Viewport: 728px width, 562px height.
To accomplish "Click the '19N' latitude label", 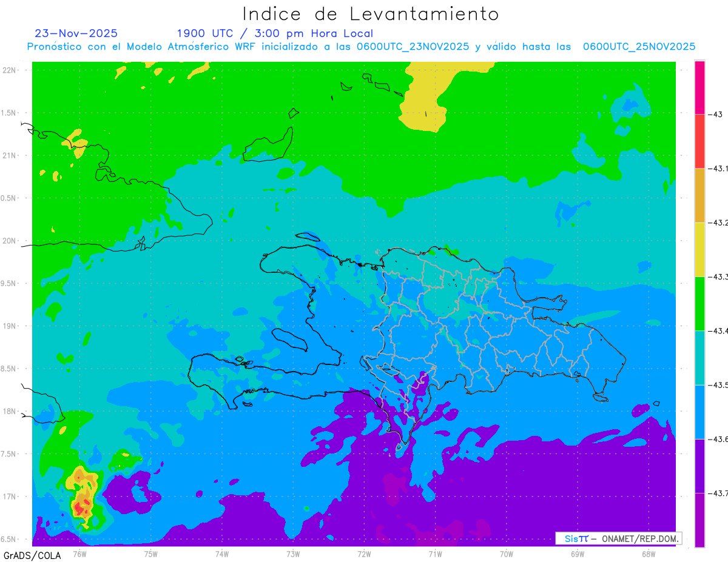I will point(10,326).
